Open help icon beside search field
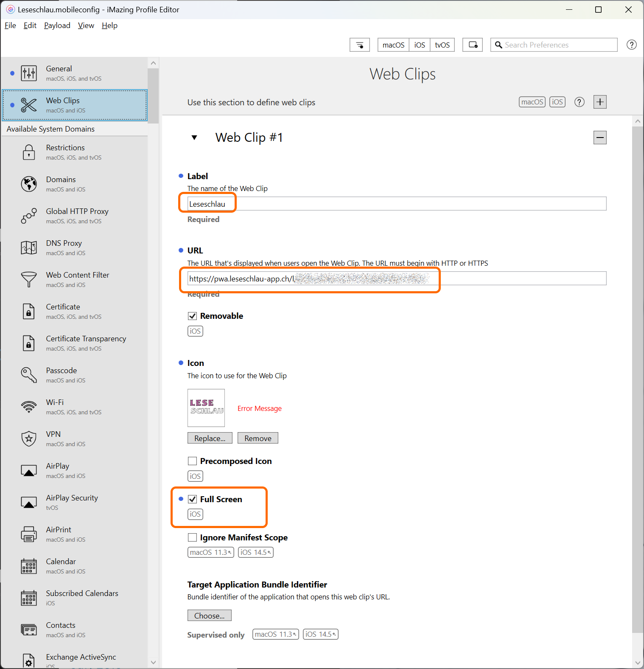Screen dimensions: 644x669 click(631, 45)
